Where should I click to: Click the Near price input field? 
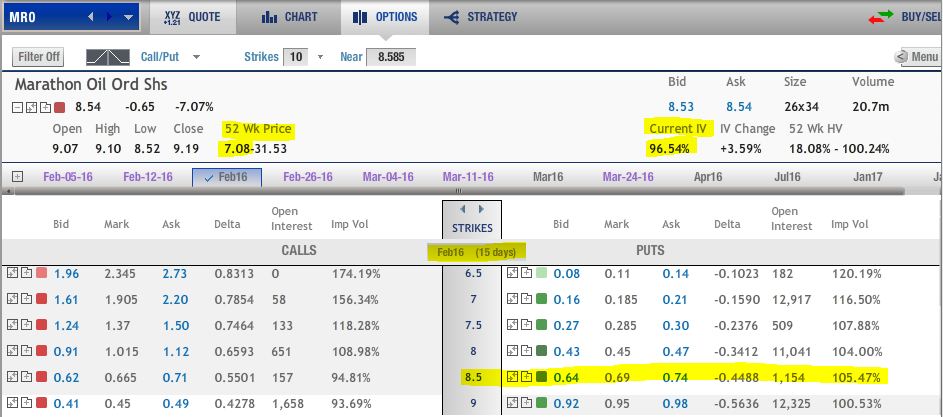pyautogui.click(x=390, y=57)
